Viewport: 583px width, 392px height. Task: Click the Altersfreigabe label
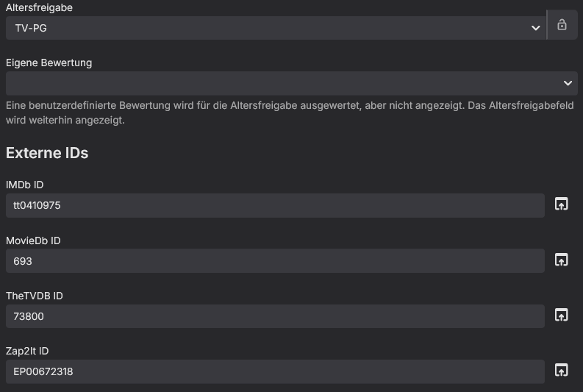click(x=39, y=7)
